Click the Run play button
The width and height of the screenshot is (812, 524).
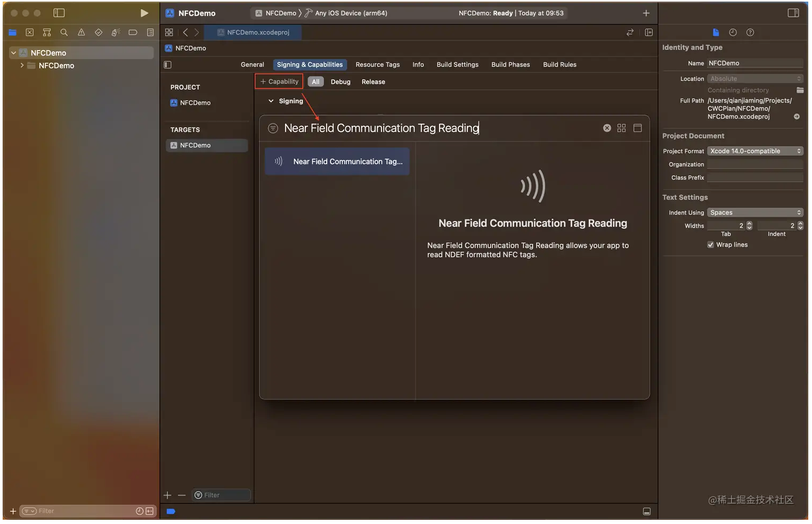144,13
